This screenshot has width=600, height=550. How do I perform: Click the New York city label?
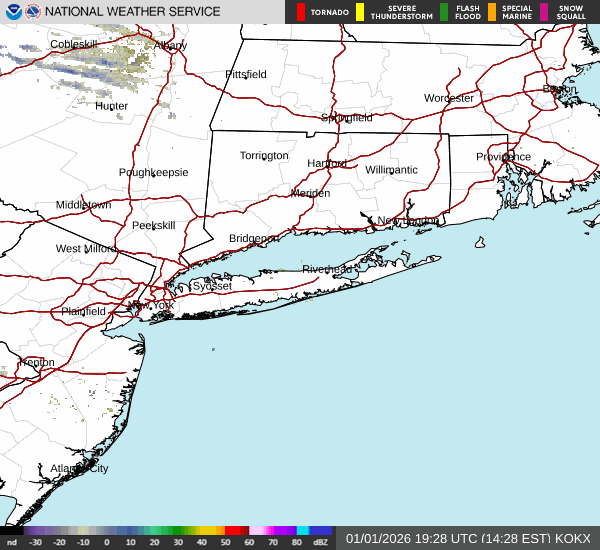(x=156, y=305)
